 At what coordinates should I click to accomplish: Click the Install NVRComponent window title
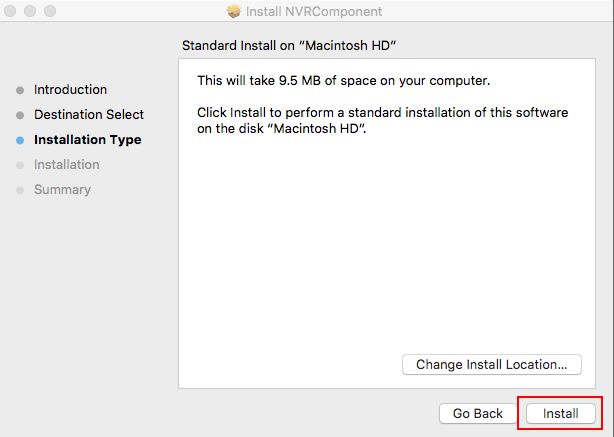314,11
